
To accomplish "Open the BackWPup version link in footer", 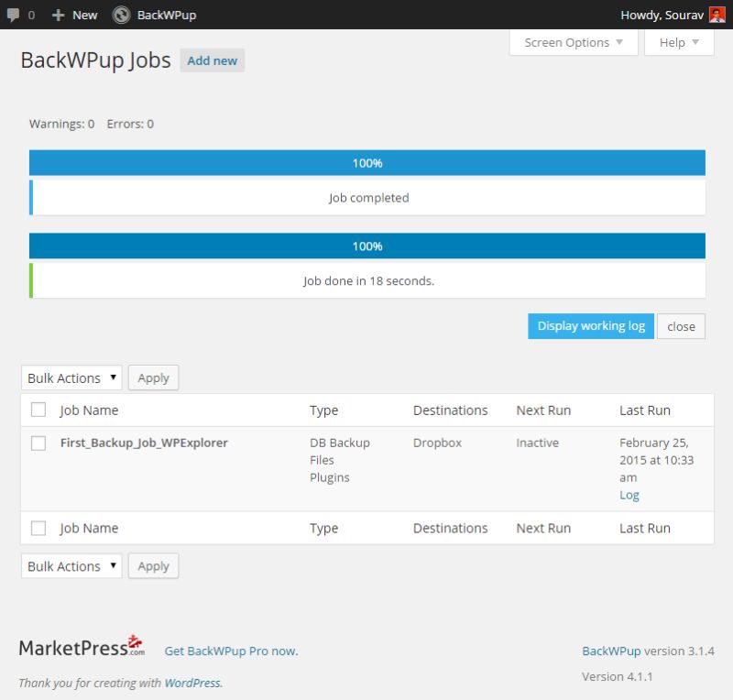I will 611,651.
